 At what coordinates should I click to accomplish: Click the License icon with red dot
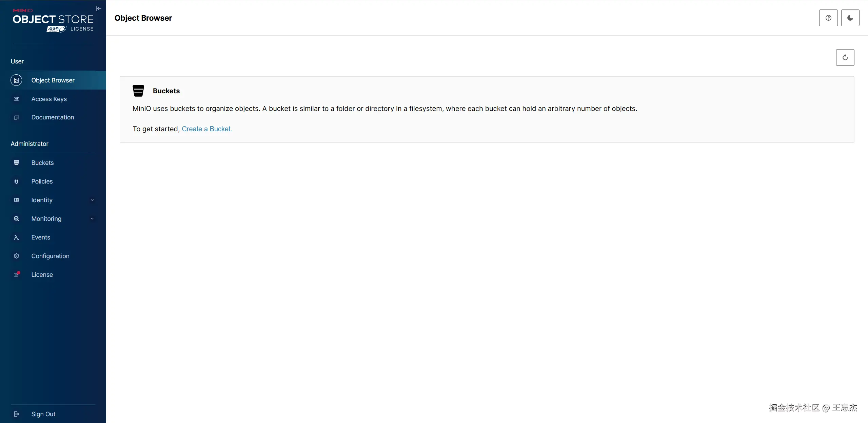click(16, 275)
